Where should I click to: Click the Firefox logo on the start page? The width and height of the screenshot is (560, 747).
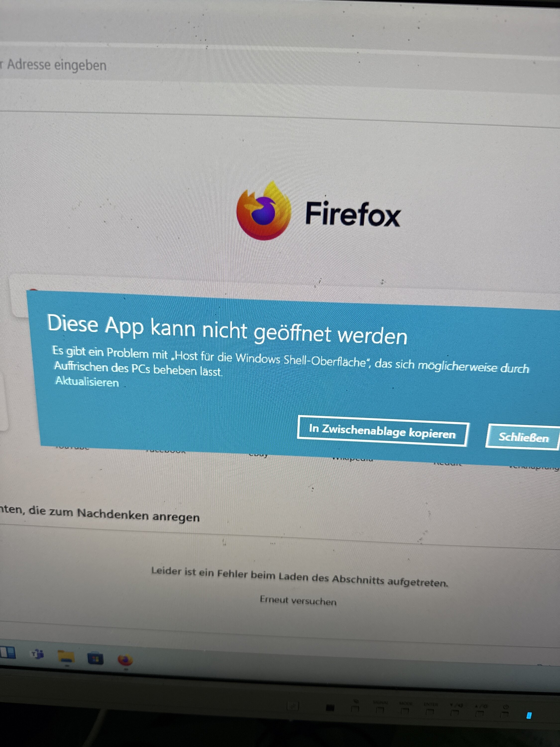click(264, 211)
